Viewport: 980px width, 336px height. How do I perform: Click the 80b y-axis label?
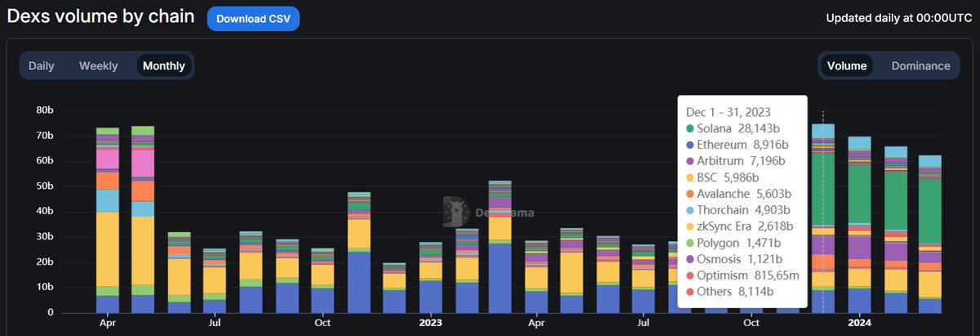pyautogui.click(x=44, y=110)
